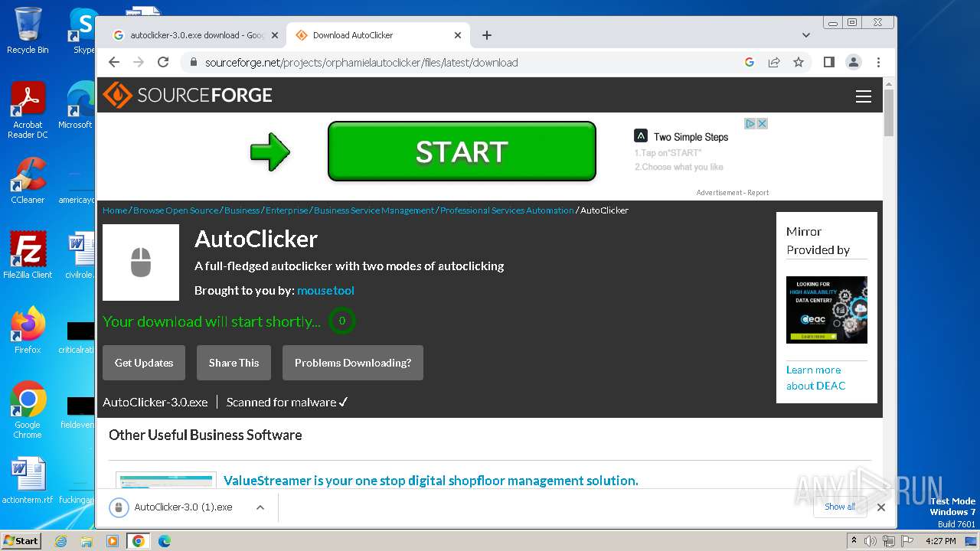Open Chrome three-dot menu
The image size is (980, 551).
878,63
